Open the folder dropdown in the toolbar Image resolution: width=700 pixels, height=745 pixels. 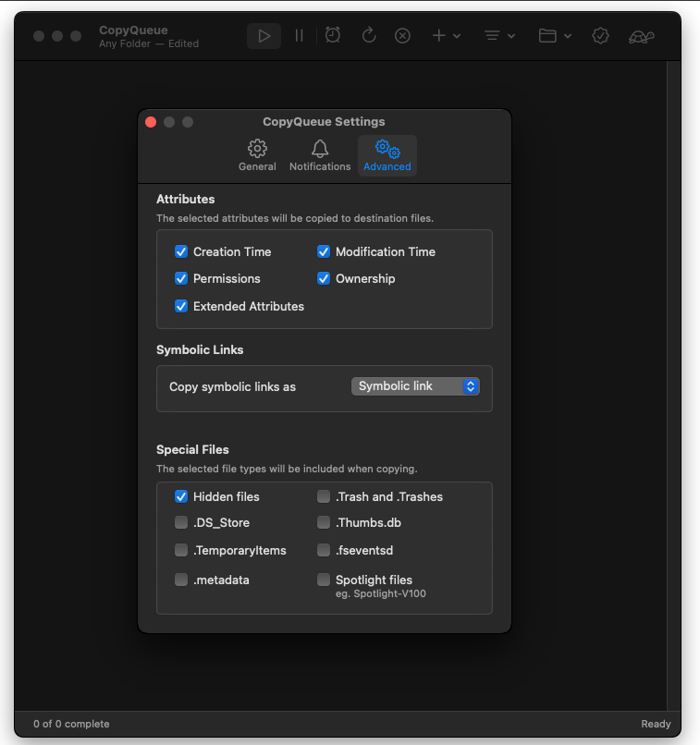(x=555, y=36)
